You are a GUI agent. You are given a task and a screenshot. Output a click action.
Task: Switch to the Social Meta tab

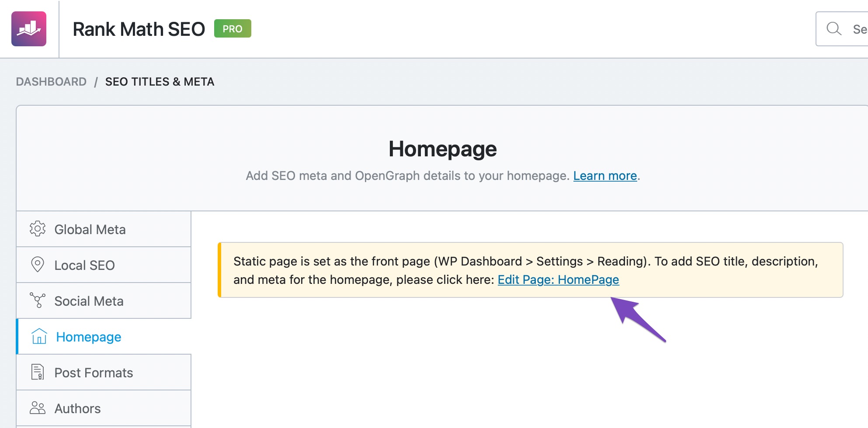pyautogui.click(x=104, y=301)
